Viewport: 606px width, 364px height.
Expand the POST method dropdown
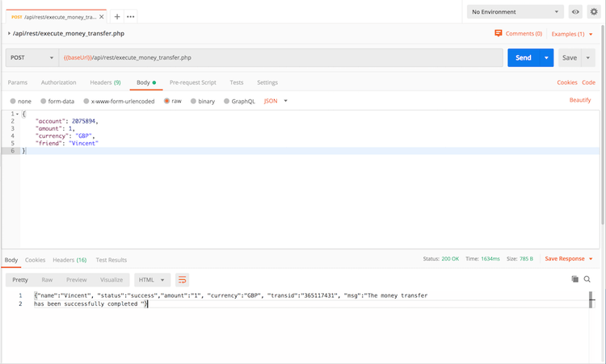[32, 58]
